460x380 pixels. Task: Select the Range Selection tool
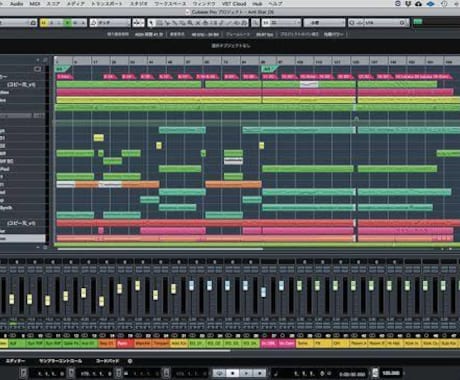[159, 23]
